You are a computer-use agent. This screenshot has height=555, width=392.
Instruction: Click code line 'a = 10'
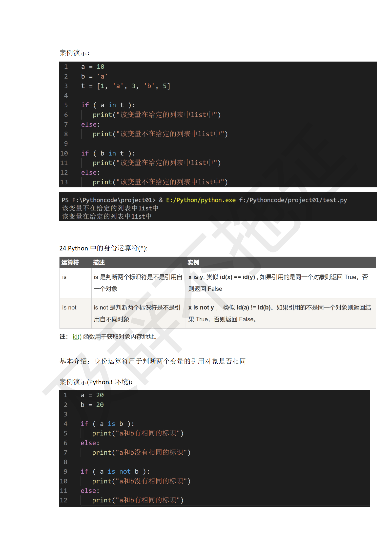(x=93, y=67)
